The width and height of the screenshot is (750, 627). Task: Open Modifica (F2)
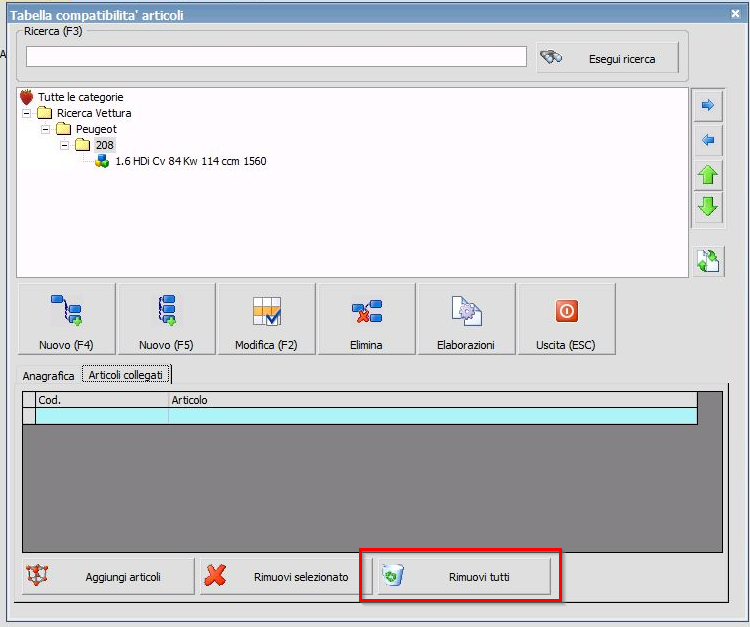point(266,319)
